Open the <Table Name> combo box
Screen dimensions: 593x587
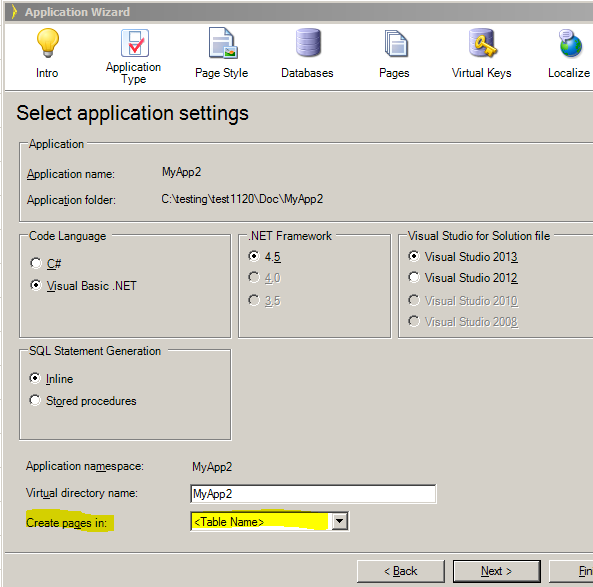270,522
